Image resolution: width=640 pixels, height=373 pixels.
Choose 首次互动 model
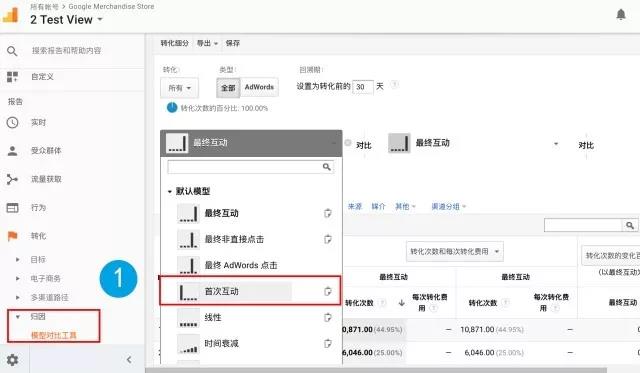[x=221, y=292]
